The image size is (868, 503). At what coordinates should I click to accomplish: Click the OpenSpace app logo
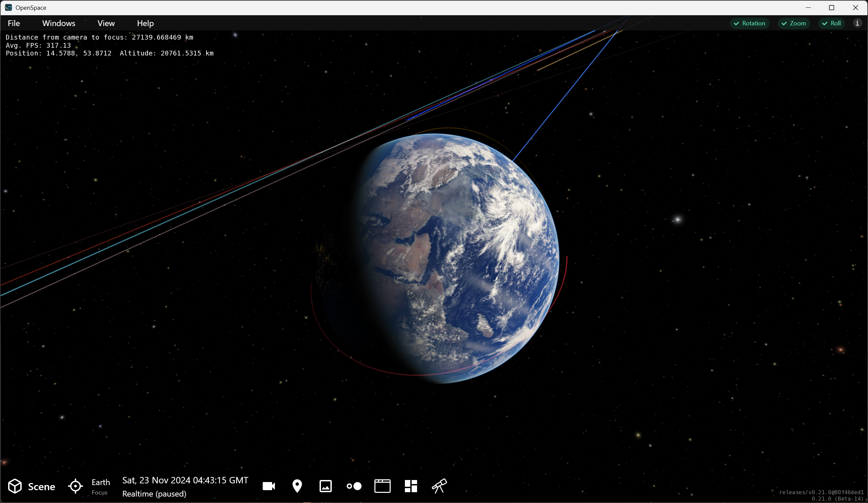coord(8,7)
